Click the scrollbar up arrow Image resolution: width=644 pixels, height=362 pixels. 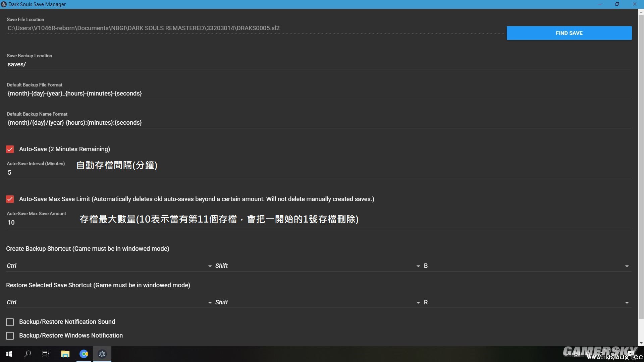click(x=641, y=12)
